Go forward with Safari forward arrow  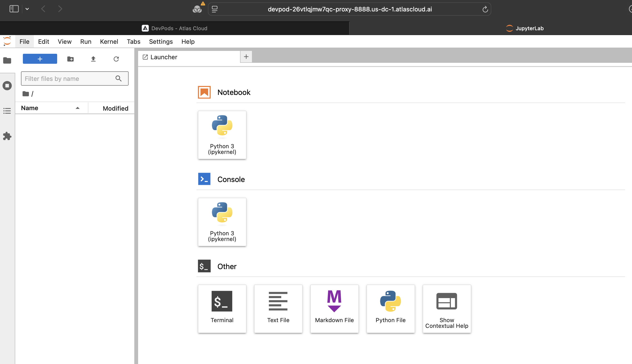[60, 9]
